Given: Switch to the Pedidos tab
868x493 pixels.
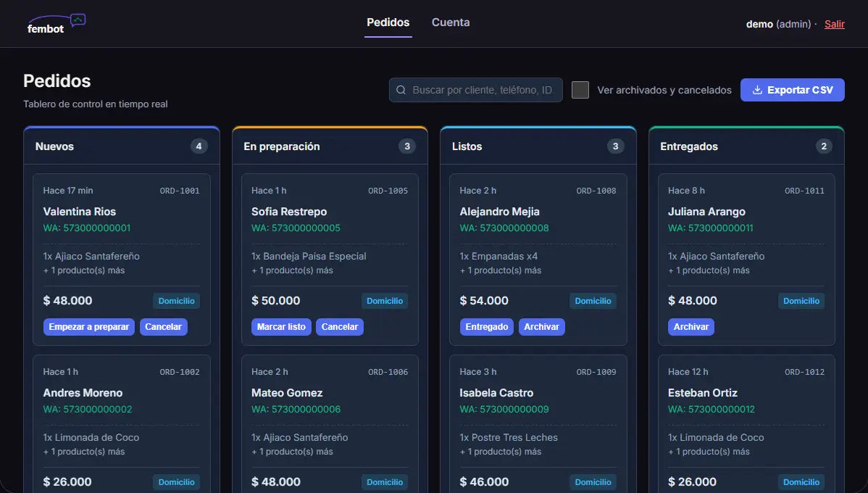Looking at the screenshot, I should [x=388, y=22].
